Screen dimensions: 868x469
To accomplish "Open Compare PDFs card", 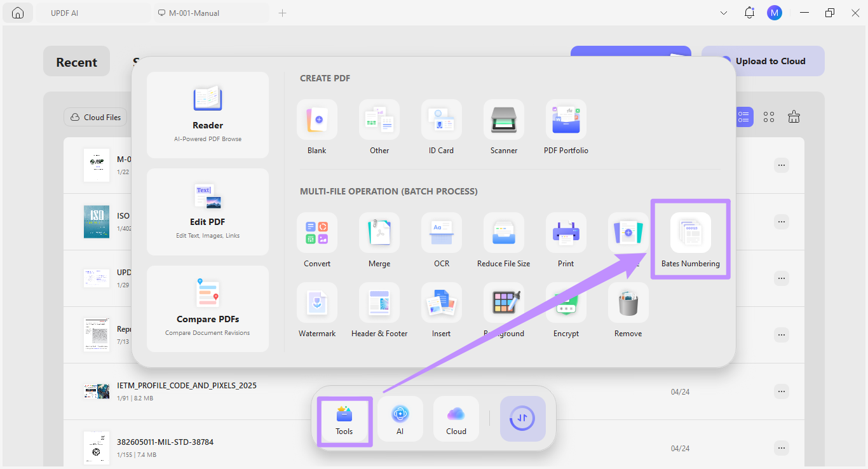I will tap(208, 309).
